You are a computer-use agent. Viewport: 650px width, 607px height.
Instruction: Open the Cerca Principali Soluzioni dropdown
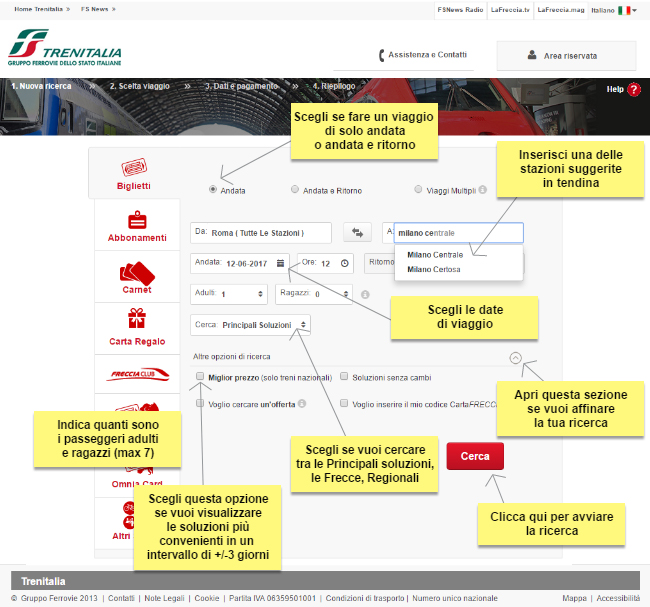click(x=250, y=324)
